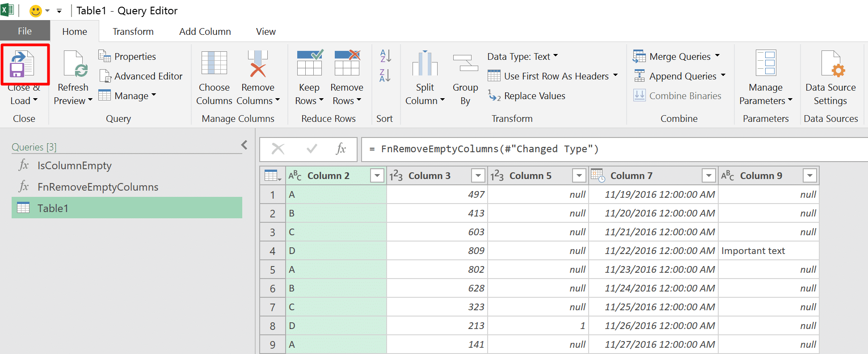Open the Add Column tab
This screenshot has width=868, height=354.
tap(205, 32)
